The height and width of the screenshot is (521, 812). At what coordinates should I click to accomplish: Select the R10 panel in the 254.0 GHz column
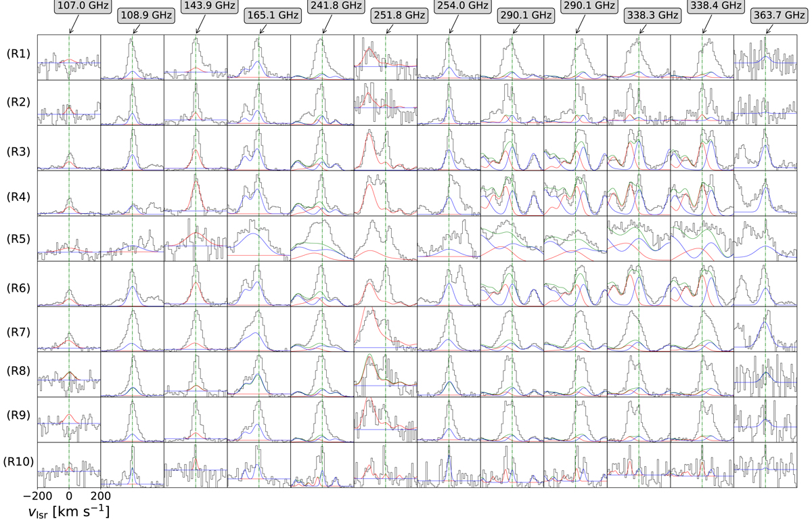coord(449,464)
